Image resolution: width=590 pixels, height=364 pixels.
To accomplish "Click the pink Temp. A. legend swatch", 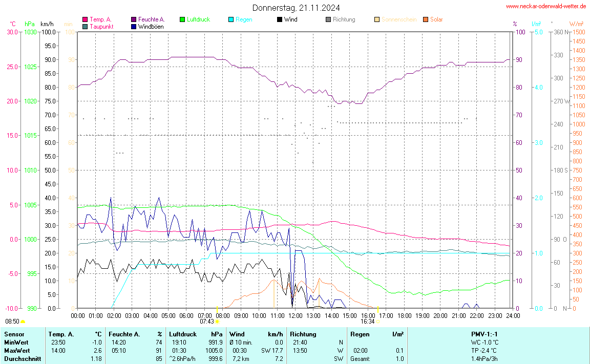I will click(85, 20).
